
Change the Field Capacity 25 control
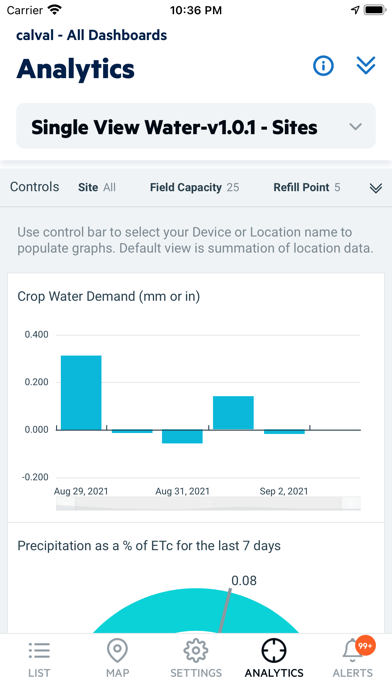click(x=194, y=187)
